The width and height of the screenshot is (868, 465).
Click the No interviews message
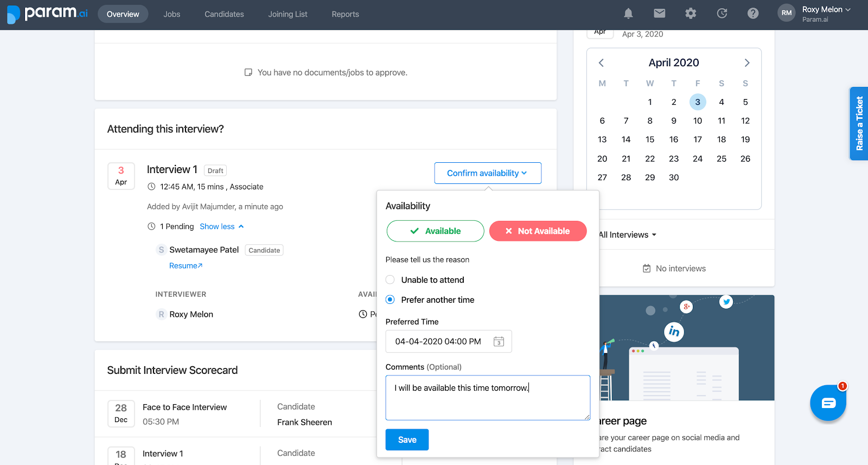pos(674,269)
